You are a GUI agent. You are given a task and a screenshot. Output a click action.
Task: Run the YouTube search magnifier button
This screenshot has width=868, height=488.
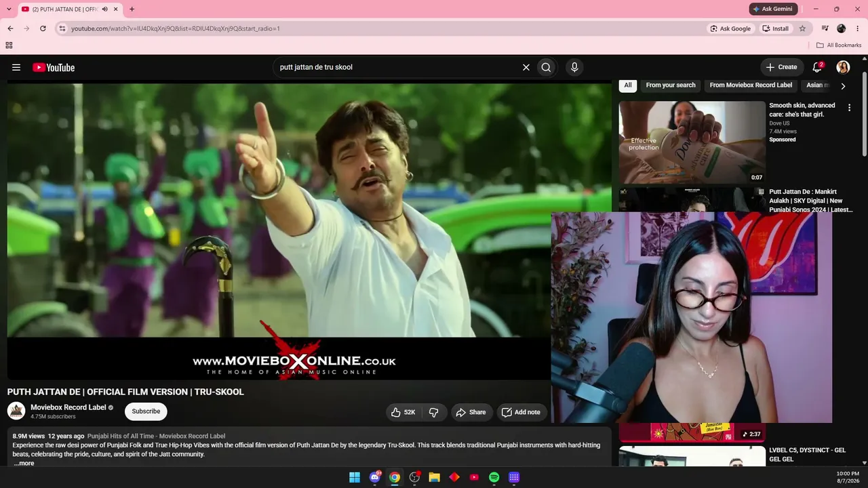point(546,67)
